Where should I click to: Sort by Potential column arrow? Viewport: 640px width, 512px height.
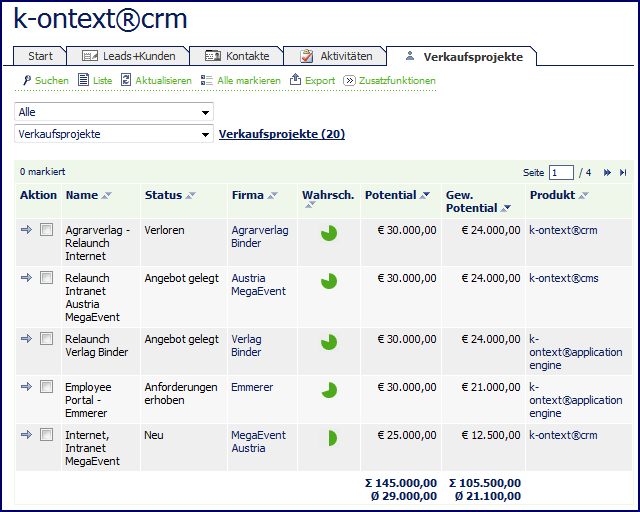(x=425, y=196)
